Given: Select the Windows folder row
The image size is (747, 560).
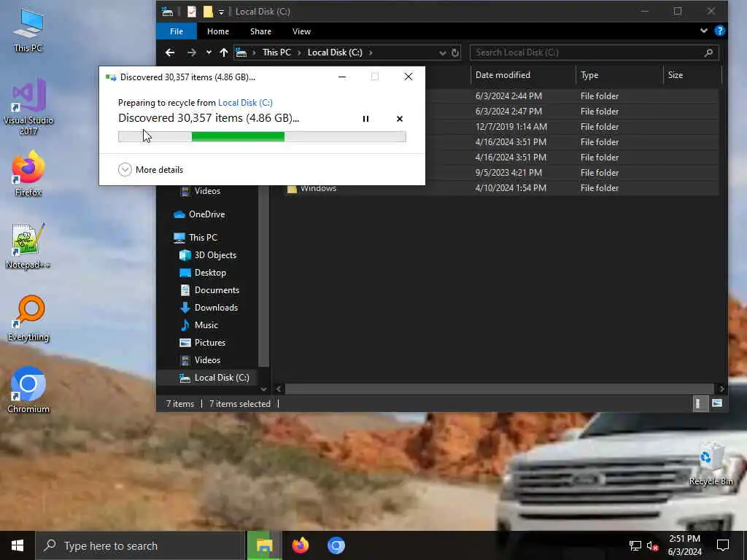Looking at the screenshot, I should (501, 188).
